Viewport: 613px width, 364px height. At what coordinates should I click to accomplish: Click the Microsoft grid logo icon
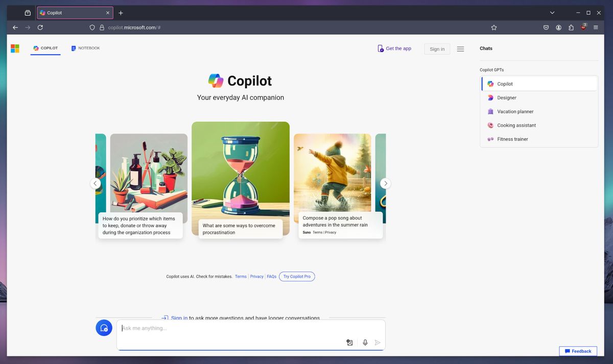[x=15, y=48]
